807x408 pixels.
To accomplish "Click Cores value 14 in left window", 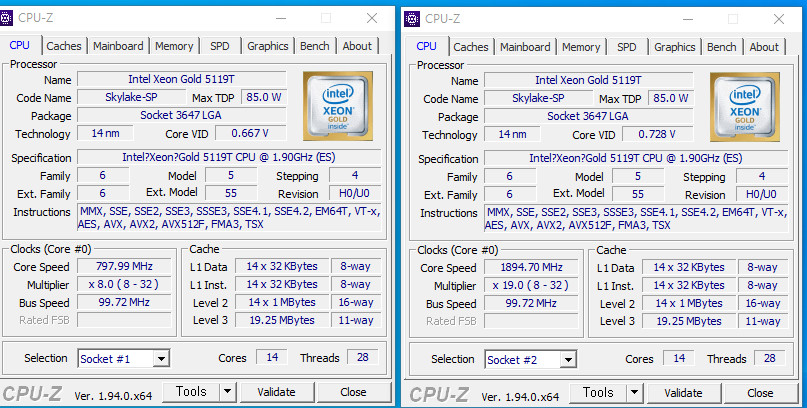I will (272, 358).
